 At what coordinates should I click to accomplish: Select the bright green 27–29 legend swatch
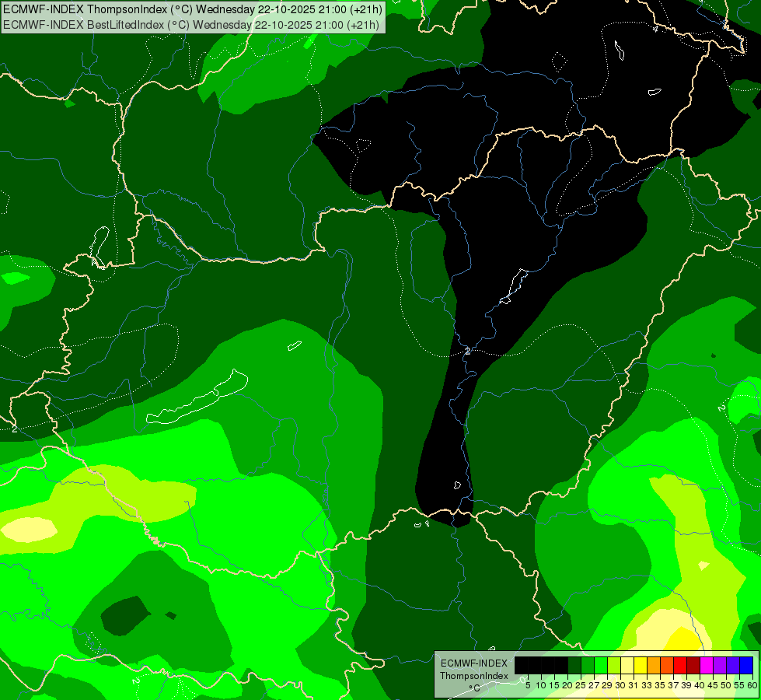coord(601,665)
